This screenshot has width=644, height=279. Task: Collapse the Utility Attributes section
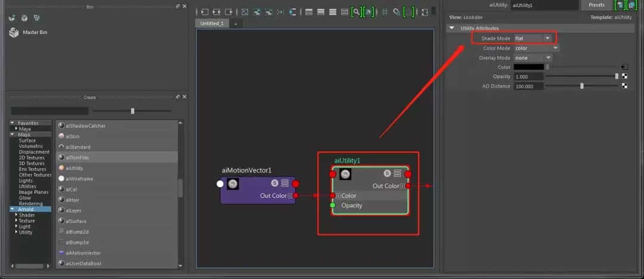tap(452, 28)
